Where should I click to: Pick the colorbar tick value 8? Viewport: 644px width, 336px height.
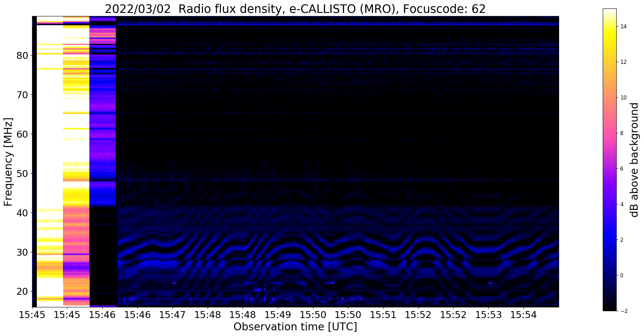pyautogui.click(x=621, y=133)
